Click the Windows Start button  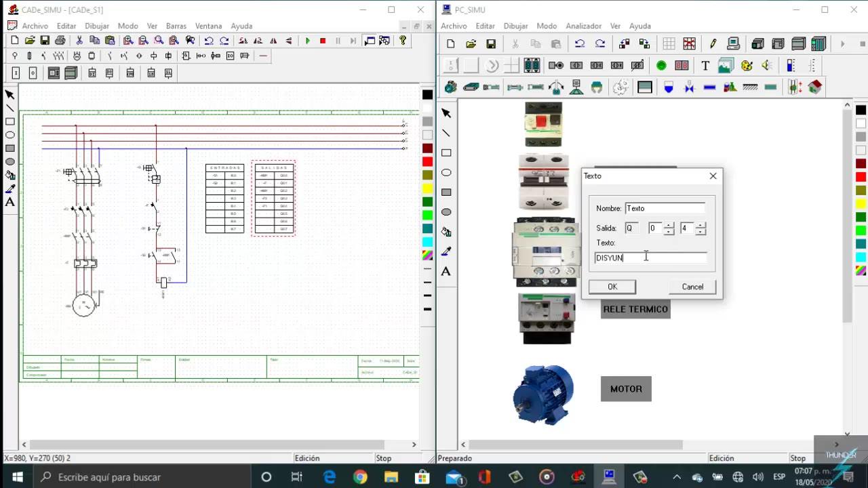point(16,477)
